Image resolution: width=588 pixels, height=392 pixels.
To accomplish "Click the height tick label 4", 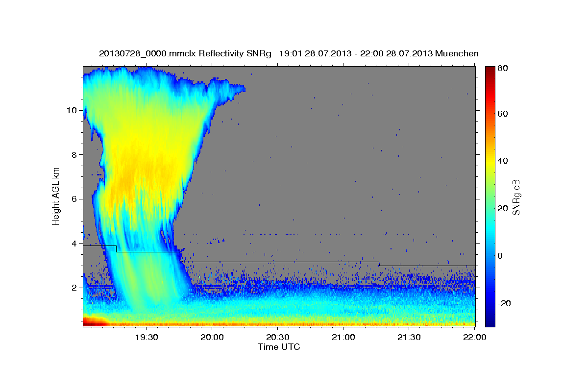I will [73, 244].
